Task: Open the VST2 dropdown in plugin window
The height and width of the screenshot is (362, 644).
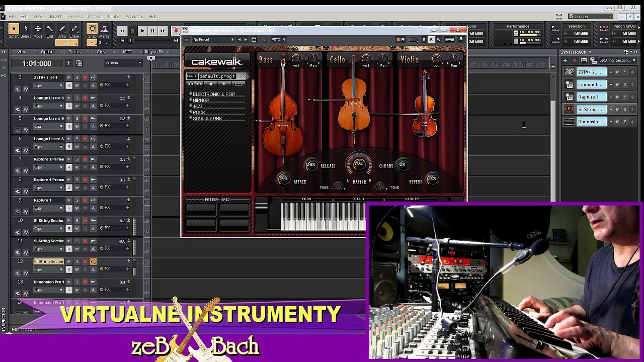Action: coord(279,40)
